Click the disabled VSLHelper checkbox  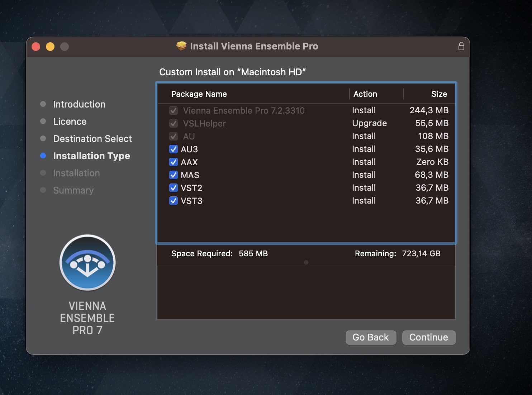(x=174, y=123)
